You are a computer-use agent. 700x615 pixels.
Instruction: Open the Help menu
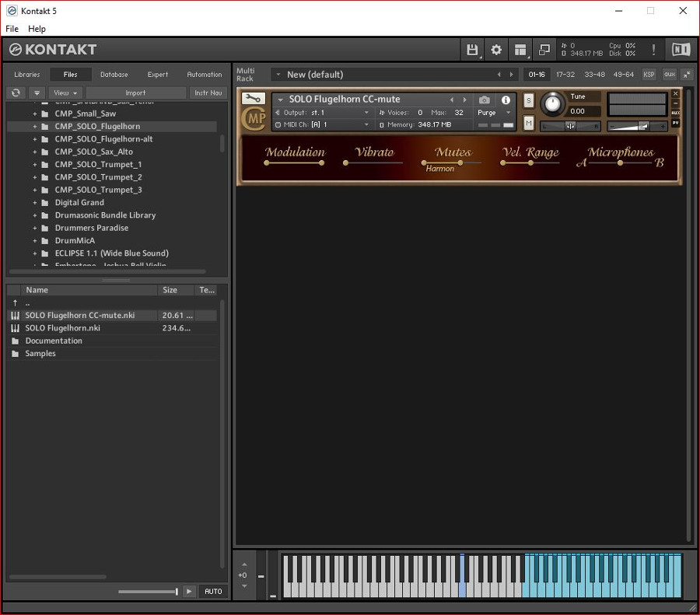coord(37,29)
